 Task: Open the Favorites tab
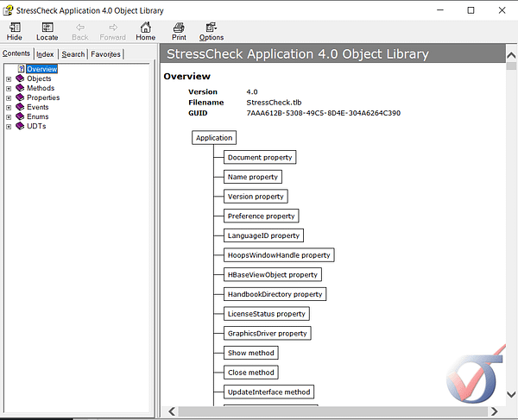point(106,54)
